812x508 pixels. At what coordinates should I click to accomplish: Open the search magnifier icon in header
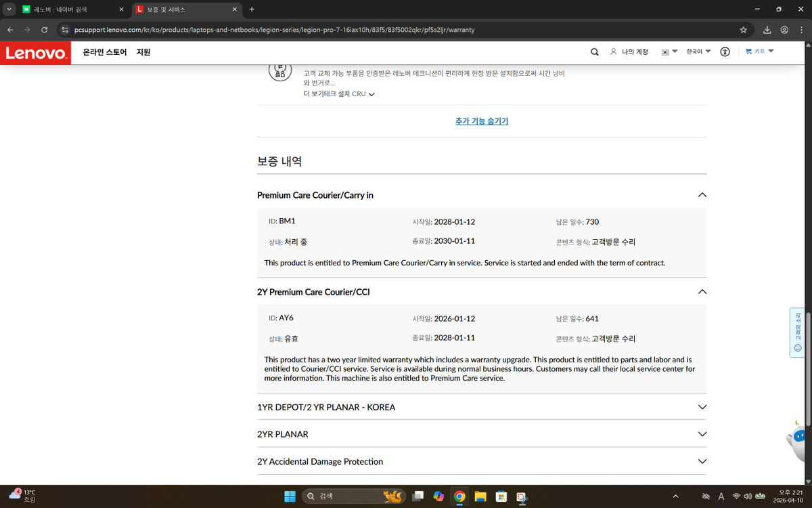594,52
